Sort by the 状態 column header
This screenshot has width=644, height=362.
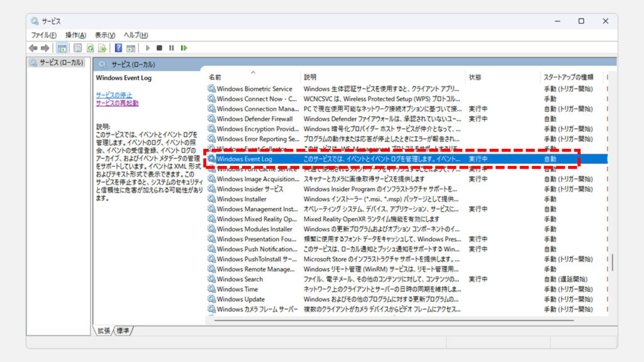pyautogui.click(x=502, y=77)
